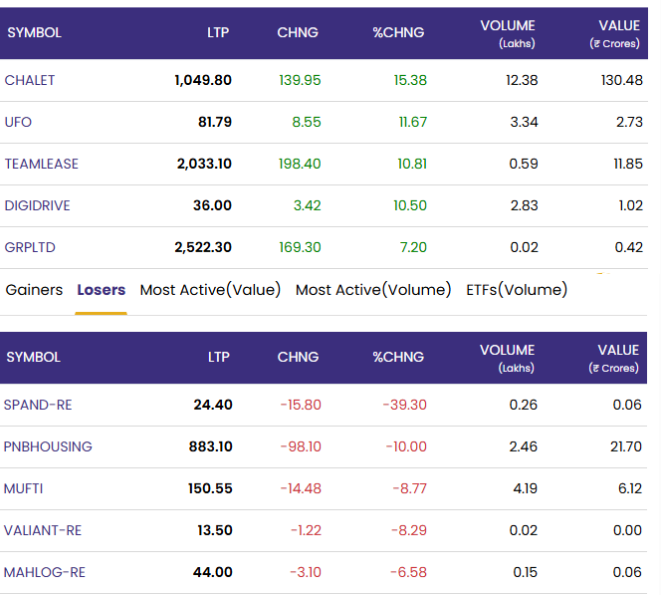This screenshot has height=595, width=665.
Task: Open the MAHLOG-RE stock link
Action: (x=45, y=573)
